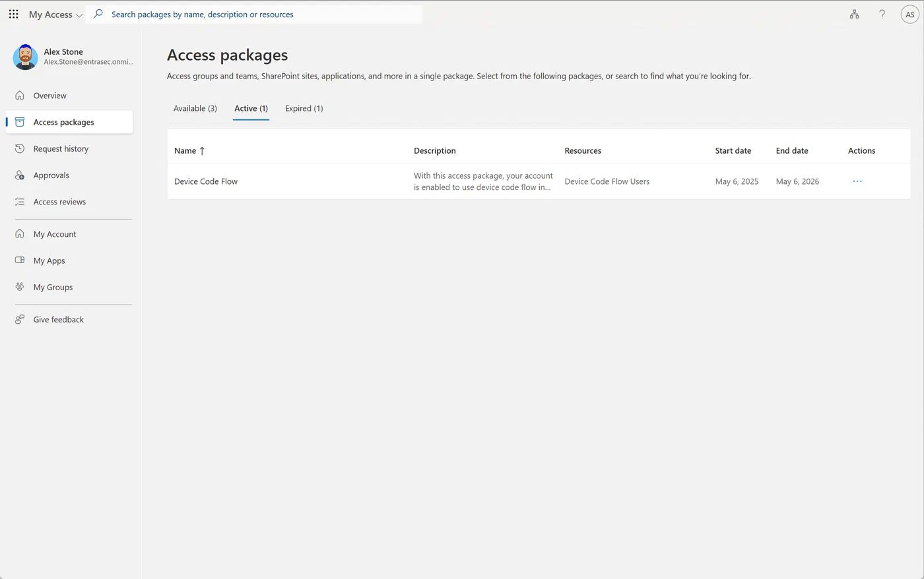Switch to the Available (3) tab
Screen dimensions: 924x579
(195, 108)
